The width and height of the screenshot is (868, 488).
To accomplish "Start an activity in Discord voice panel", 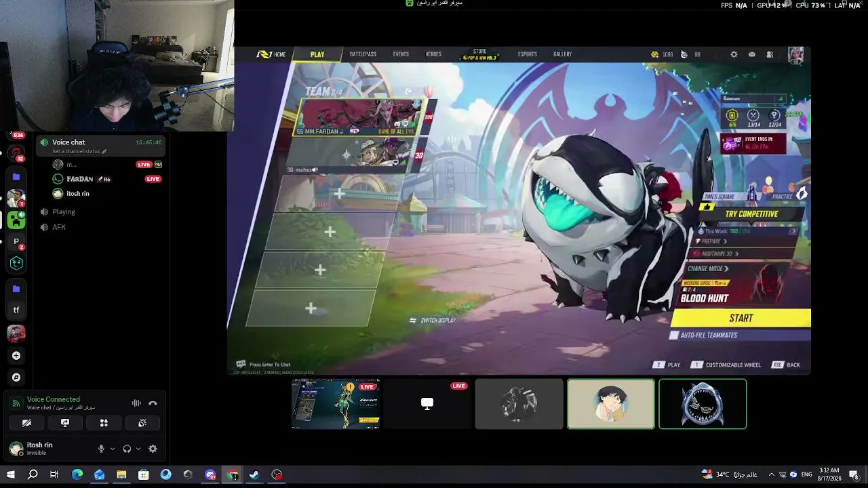I will coord(104,423).
